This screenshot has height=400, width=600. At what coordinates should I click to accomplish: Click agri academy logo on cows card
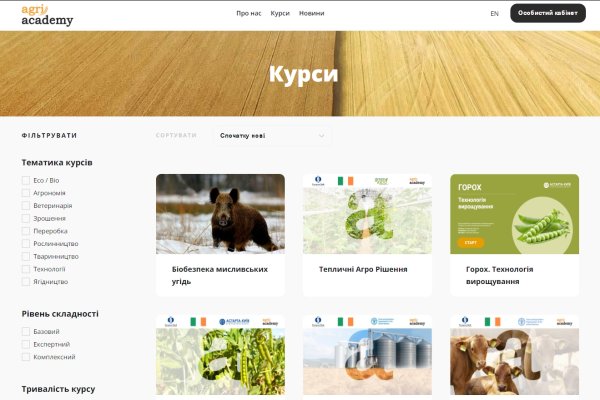pyautogui.click(x=564, y=322)
